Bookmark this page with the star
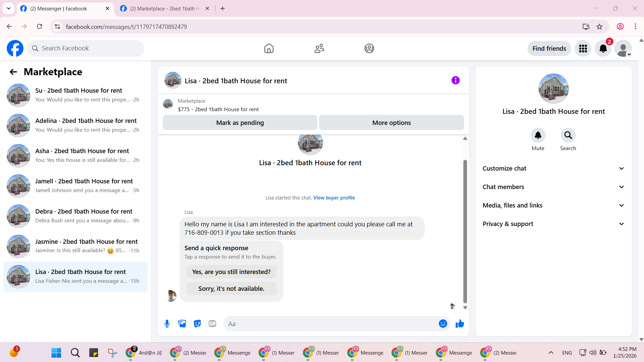 tap(600, 27)
